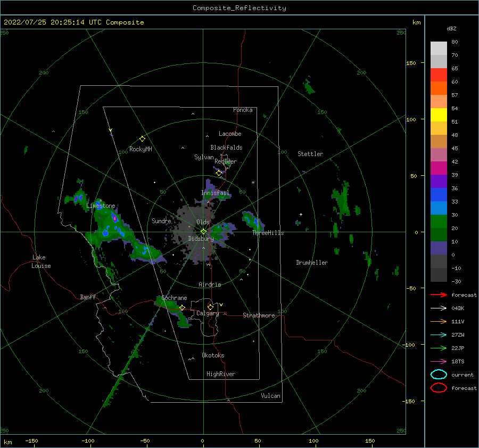Click the red forecast arrow in legend

[439, 295]
